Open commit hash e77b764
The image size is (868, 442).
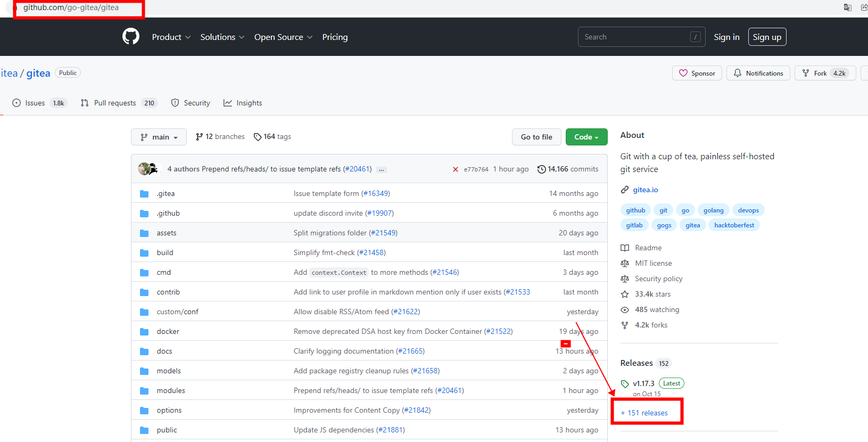pos(476,169)
